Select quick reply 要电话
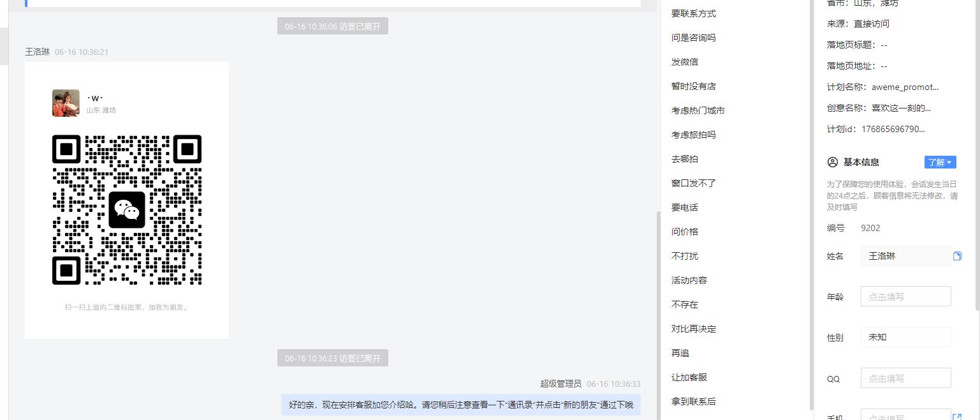The image size is (980, 420). coord(684,207)
